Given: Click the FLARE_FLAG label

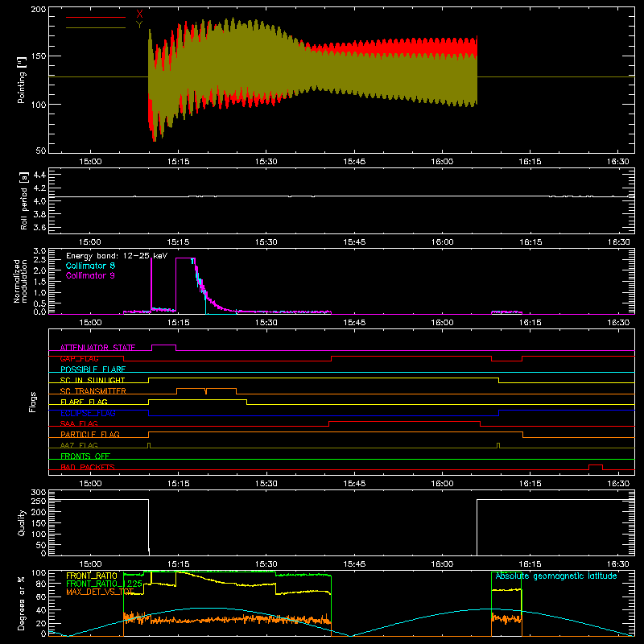Looking at the screenshot, I should tap(84, 402).
